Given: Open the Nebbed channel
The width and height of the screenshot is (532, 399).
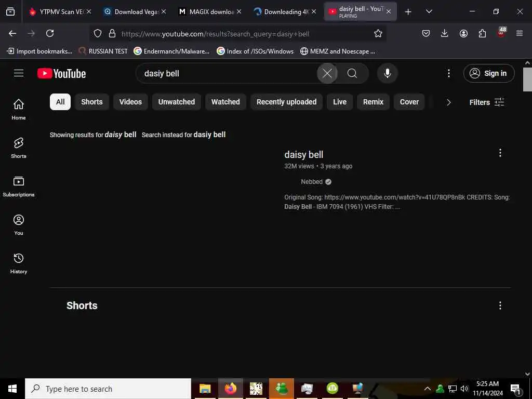Looking at the screenshot, I should click(x=312, y=181).
